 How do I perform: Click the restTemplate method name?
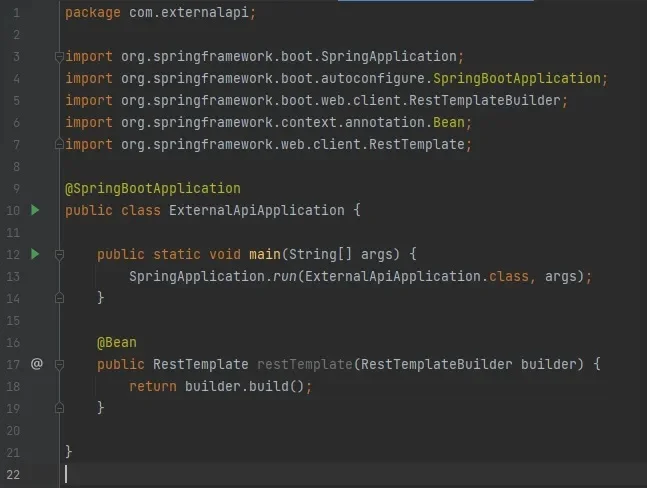[305, 364]
